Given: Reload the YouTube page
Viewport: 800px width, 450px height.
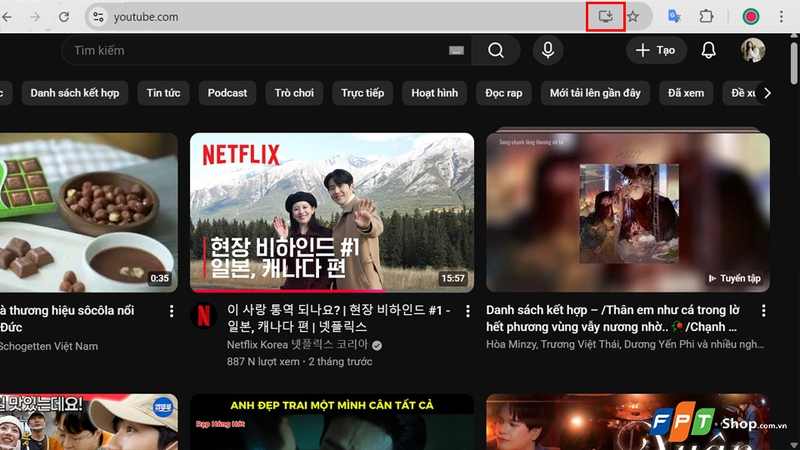Looking at the screenshot, I should 64,17.
